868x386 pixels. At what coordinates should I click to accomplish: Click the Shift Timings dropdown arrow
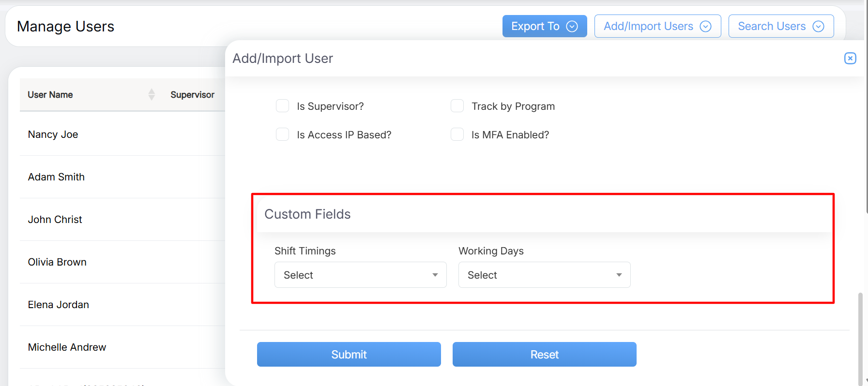[435, 275]
